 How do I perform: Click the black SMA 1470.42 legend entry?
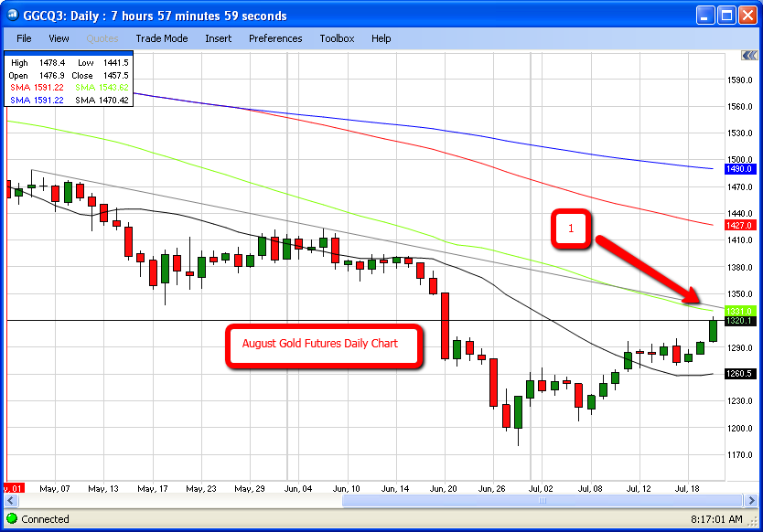click(102, 101)
